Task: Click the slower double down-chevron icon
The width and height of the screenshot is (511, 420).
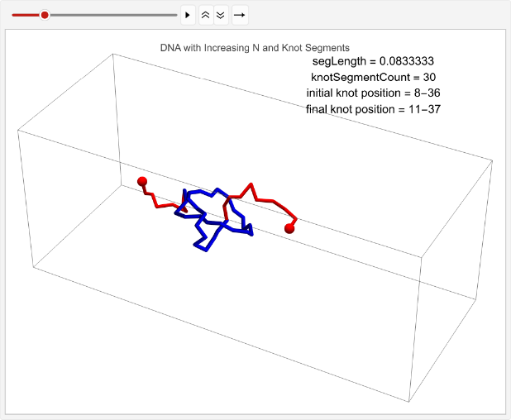Action: point(220,15)
